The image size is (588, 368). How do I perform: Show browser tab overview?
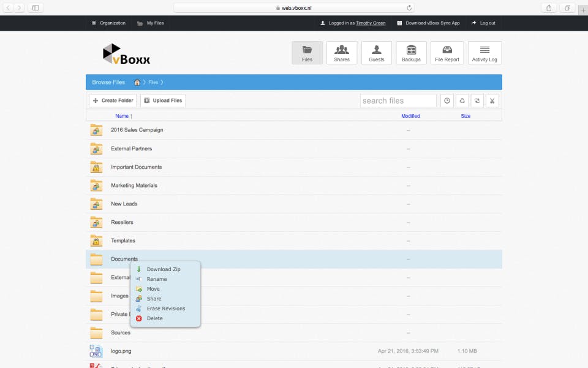pyautogui.click(x=567, y=7)
